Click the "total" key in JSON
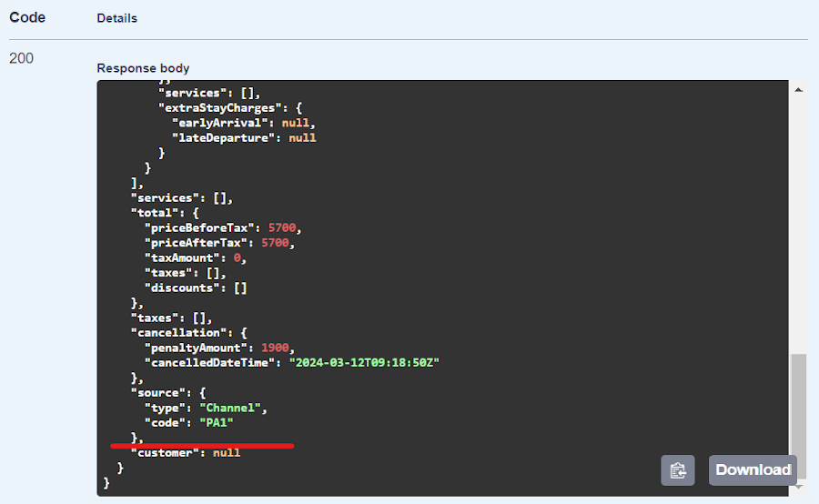Image resolution: width=819 pixels, height=504 pixels. click(x=155, y=213)
